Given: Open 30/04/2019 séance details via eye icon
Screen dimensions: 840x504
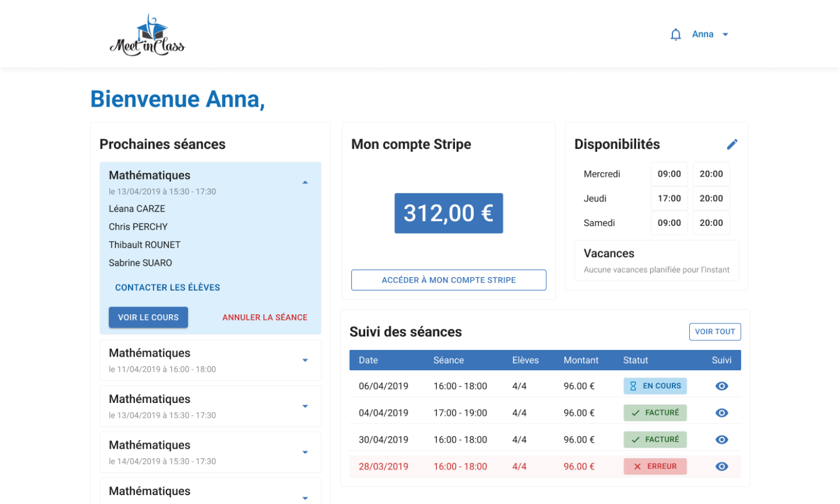Looking at the screenshot, I should (x=721, y=440).
